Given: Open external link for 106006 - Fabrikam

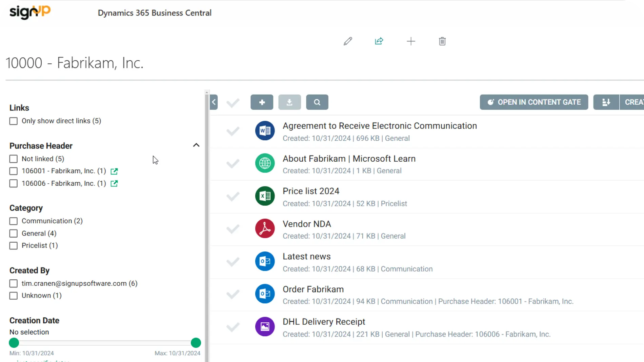Looking at the screenshot, I should (114, 183).
